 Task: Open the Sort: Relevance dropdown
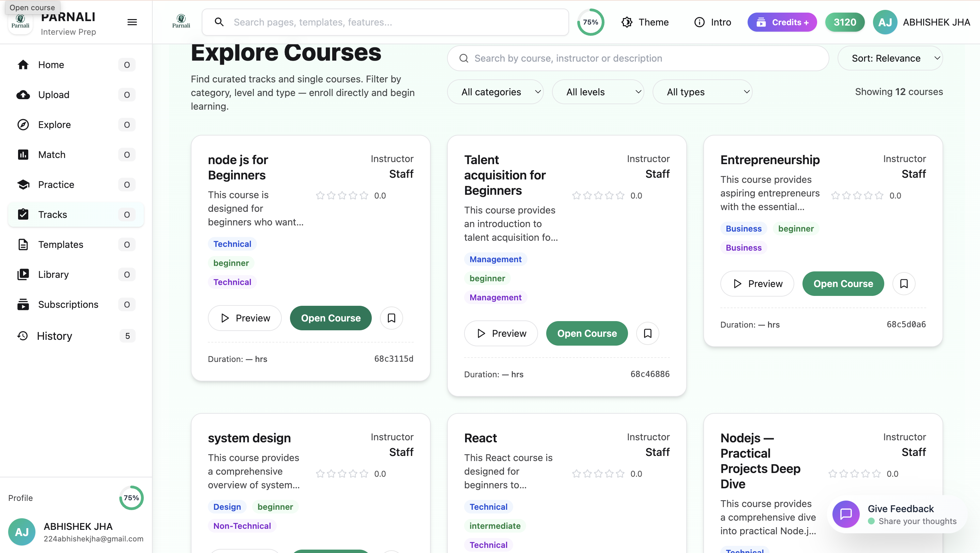coord(890,58)
